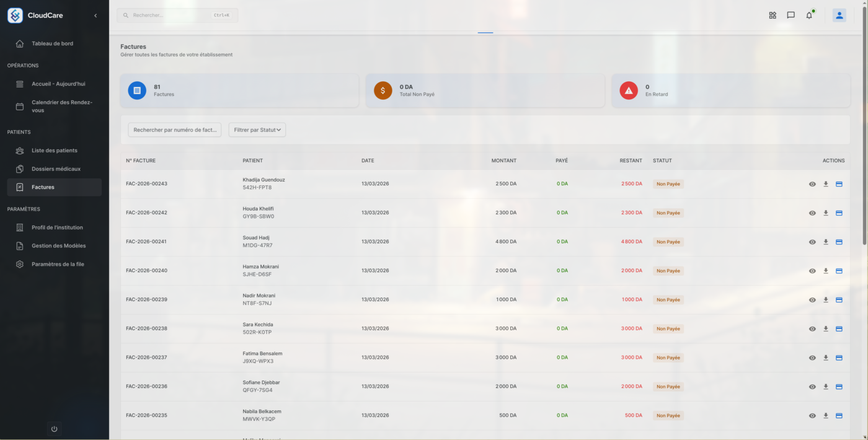Download invoice FAC-2026-00238
This screenshot has width=868, height=440.
pos(826,328)
